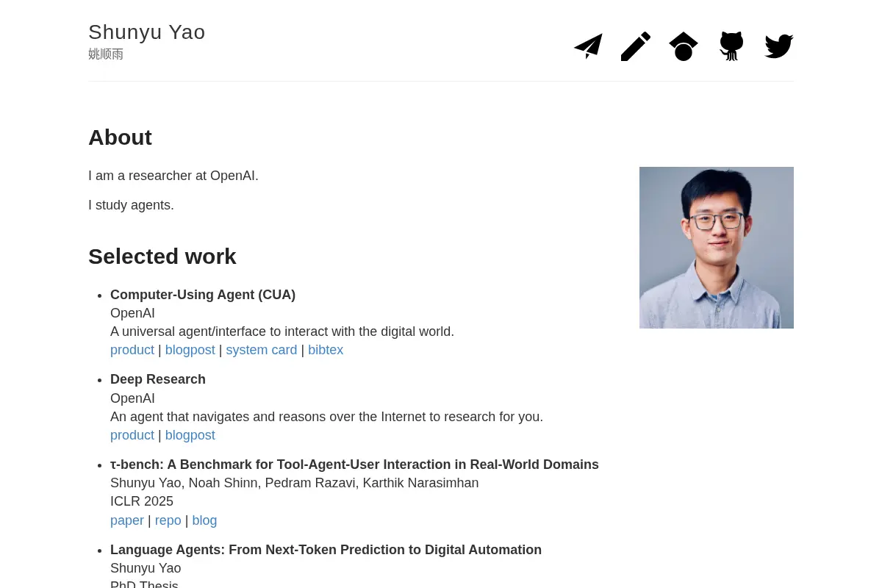Open the CUA blogpost link
Image resolution: width=882 pixels, height=588 pixels.
pos(190,350)
